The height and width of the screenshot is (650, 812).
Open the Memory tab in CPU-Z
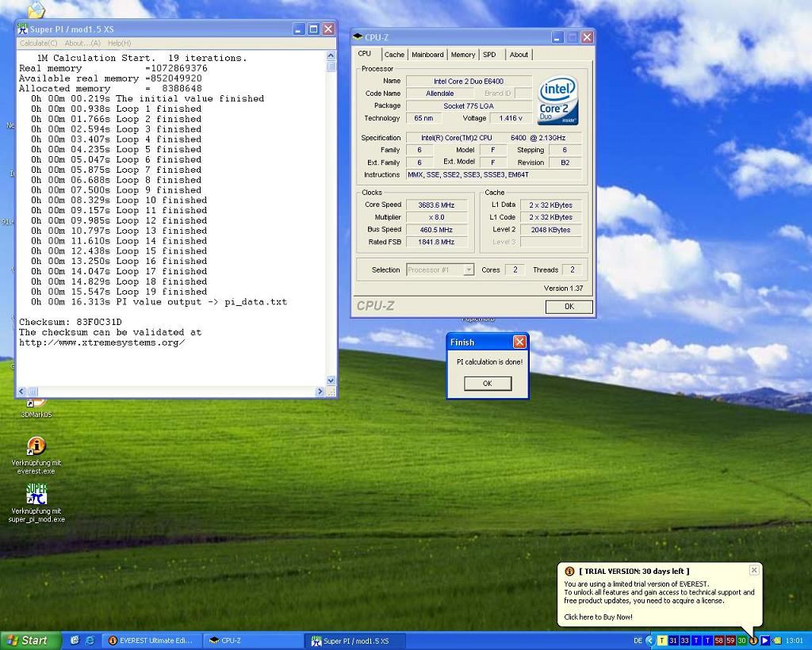[x=463, y=55]
